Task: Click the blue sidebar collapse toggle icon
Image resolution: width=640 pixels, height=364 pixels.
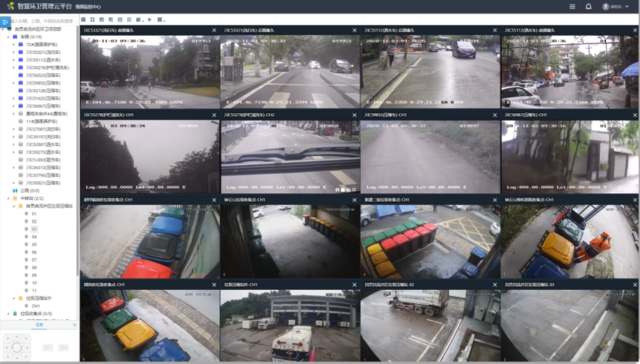Action: pyautogui.click(x=5, y=22)
